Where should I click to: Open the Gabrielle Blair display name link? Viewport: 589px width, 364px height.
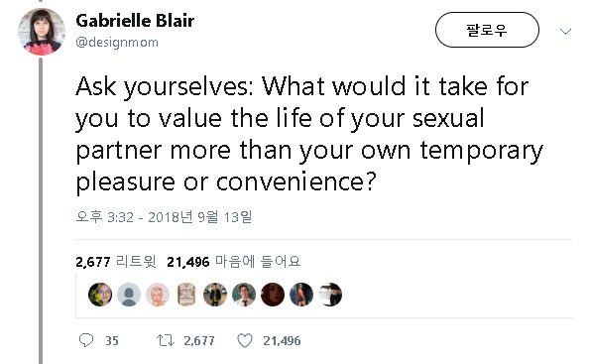coord(135,20)
